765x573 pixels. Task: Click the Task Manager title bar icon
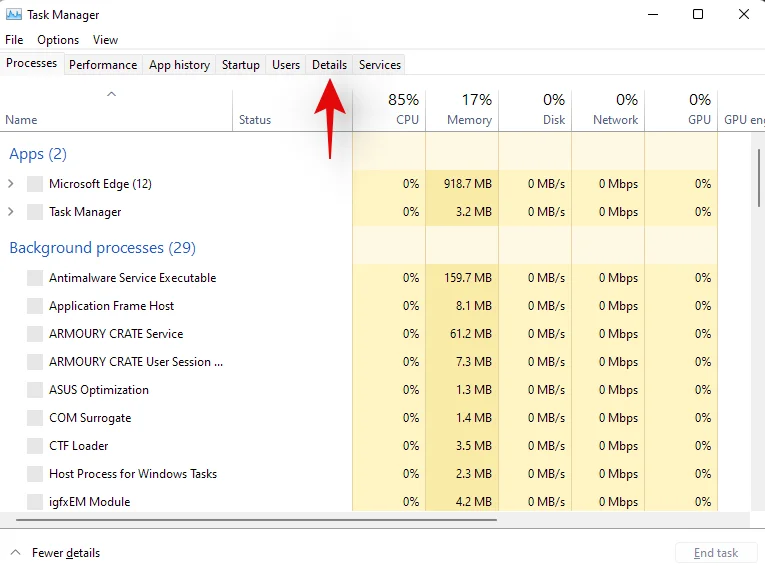click(13, 14)
